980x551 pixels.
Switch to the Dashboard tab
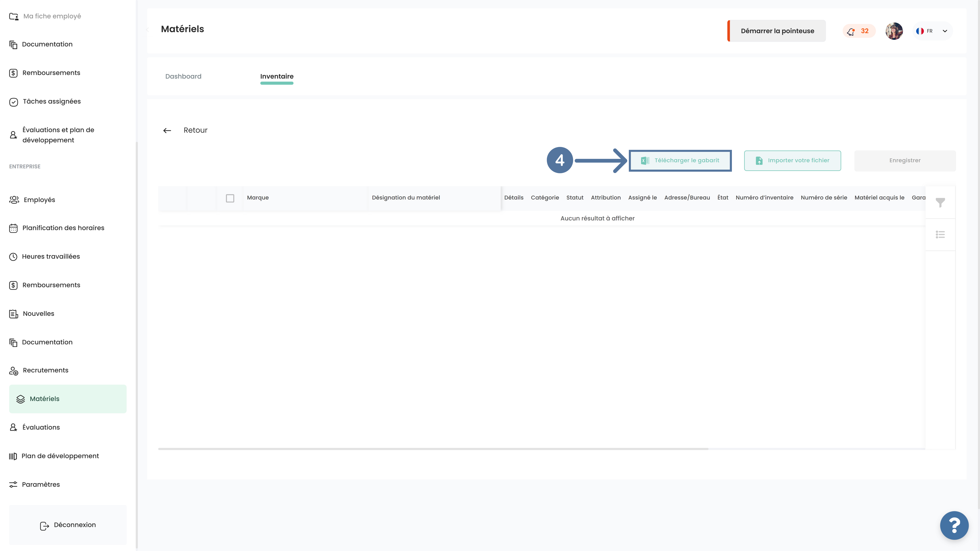[x=183, y=76]
